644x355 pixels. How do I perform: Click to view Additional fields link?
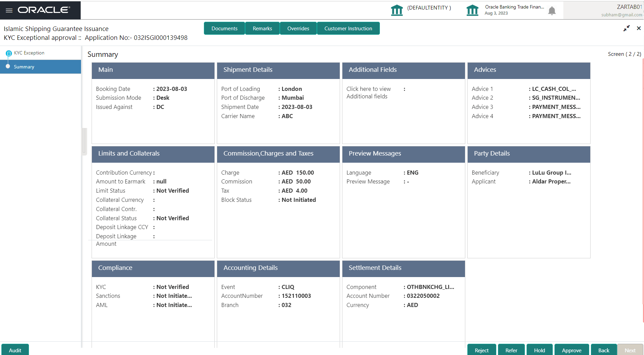pos(368,92)
